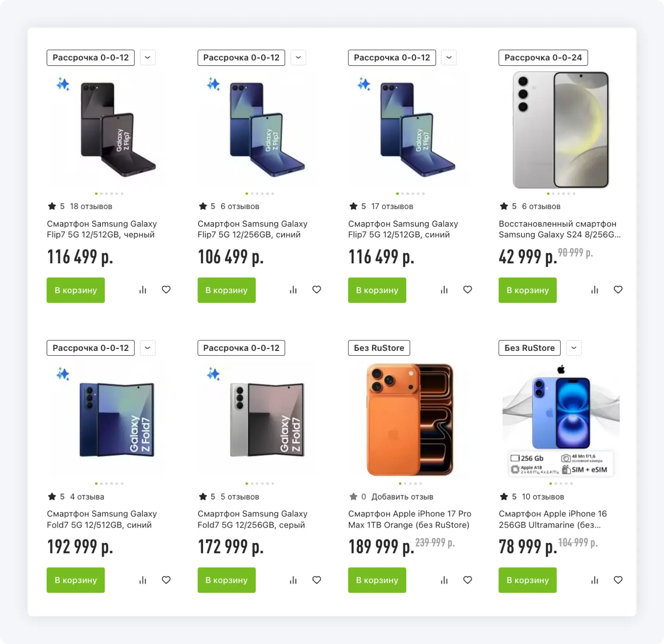Compare iPhone 17 Pro Max Orange
The width and height of the screenshot is (664, 644).
click(x=444, y=580)
